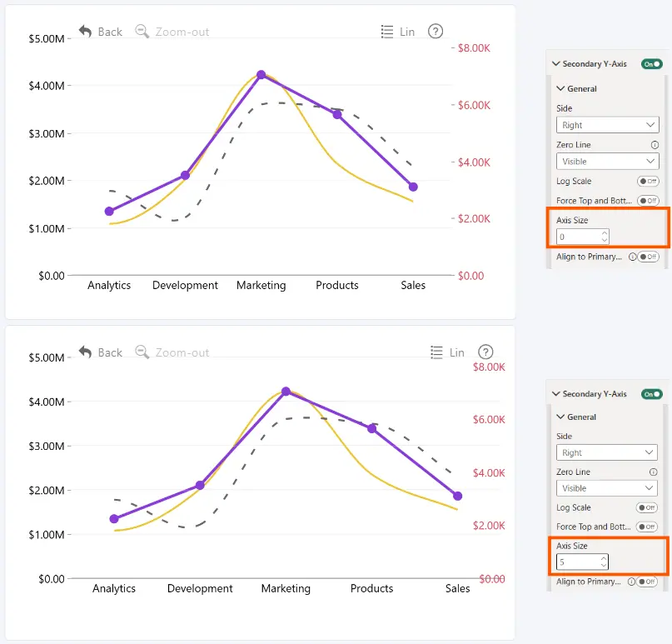Click the Zoom-out magnifier in the top chart

pos(142,32)
